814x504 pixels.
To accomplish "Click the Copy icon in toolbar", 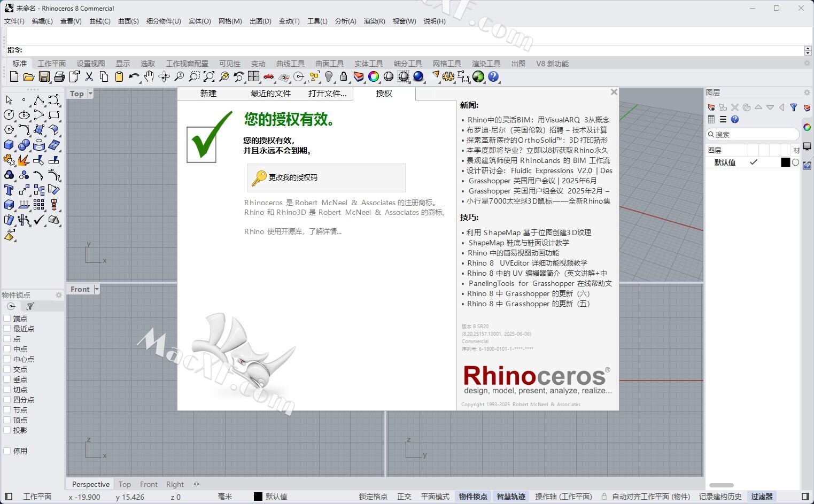I will point(104,77).
